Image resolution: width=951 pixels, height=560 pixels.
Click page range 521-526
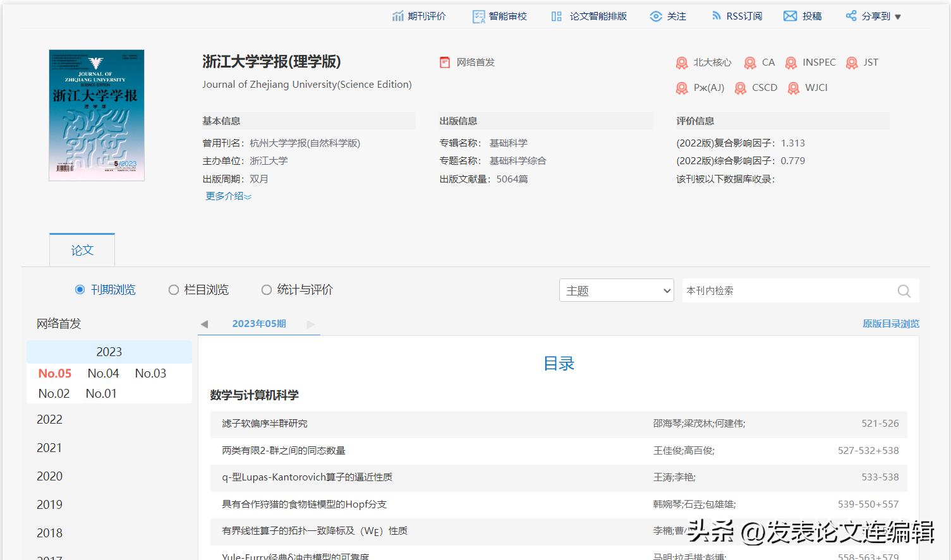[x=880, y=424]
